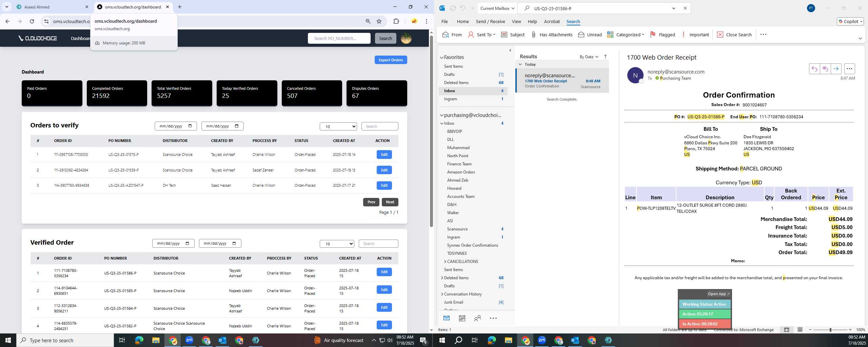Switch to reading view in Outlook status bar

(x=800, y=330)
